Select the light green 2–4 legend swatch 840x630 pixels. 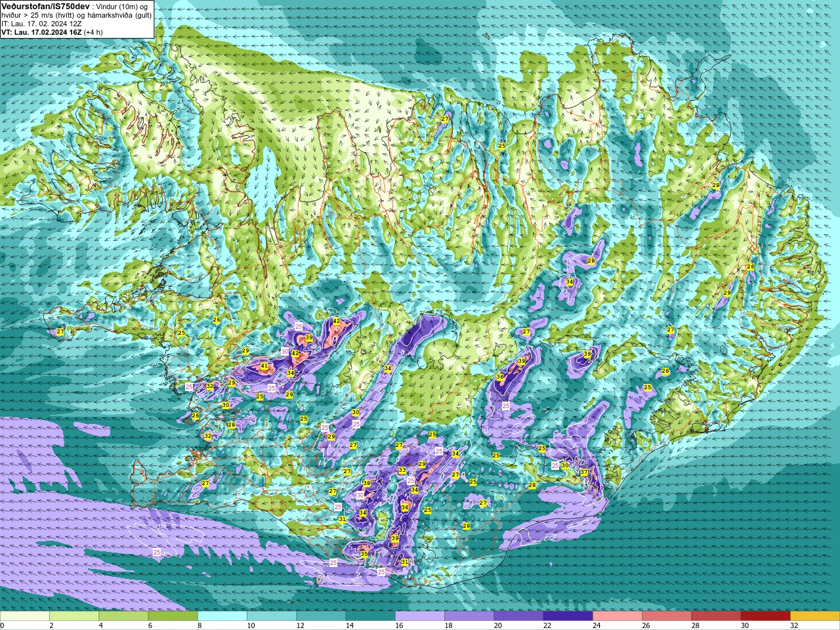[x=74, y=616]
